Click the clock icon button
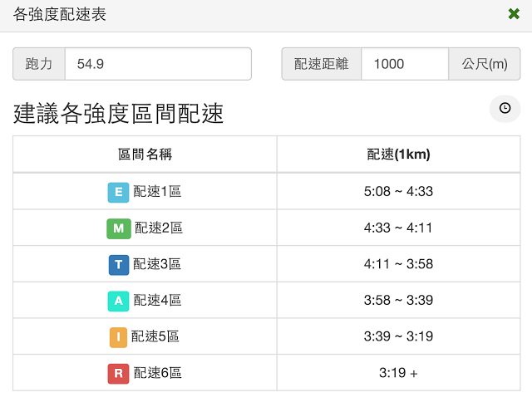Image resolution: width=532 pixels, height=402 pixels. (505, 109)
